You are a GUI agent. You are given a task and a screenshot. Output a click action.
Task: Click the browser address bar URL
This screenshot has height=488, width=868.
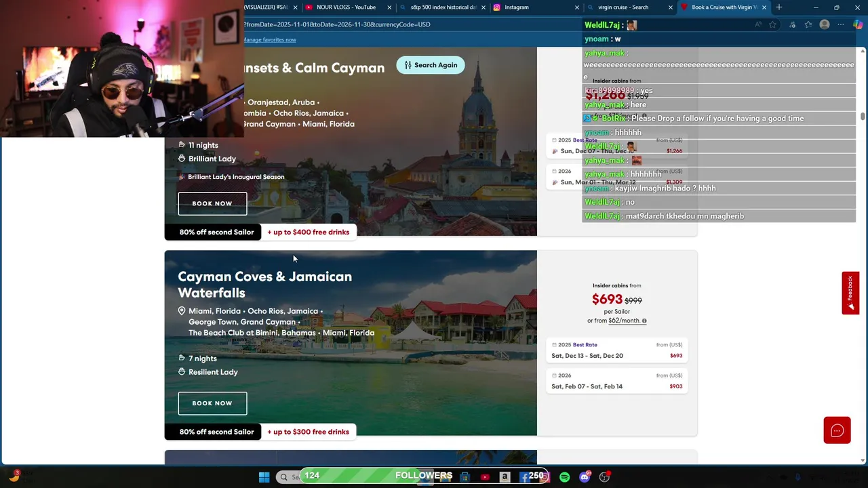pos(337,24)
